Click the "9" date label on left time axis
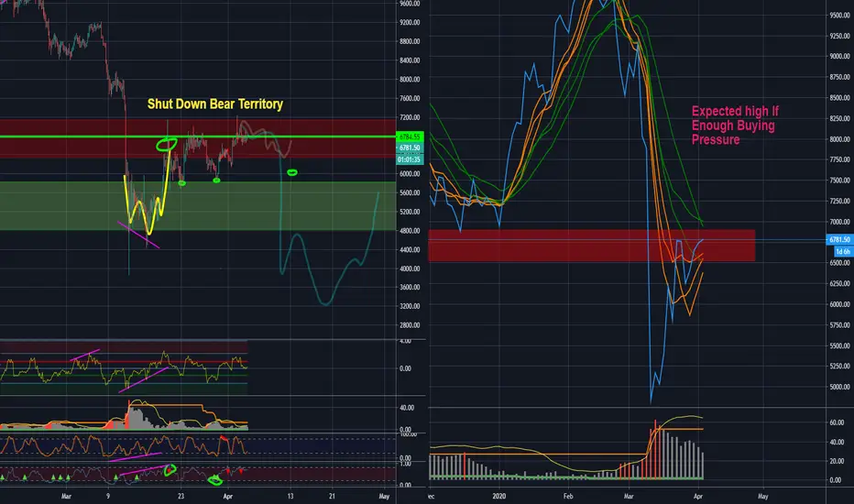The image size is (854, 504). pyautogui.click(x=108, y=496)
